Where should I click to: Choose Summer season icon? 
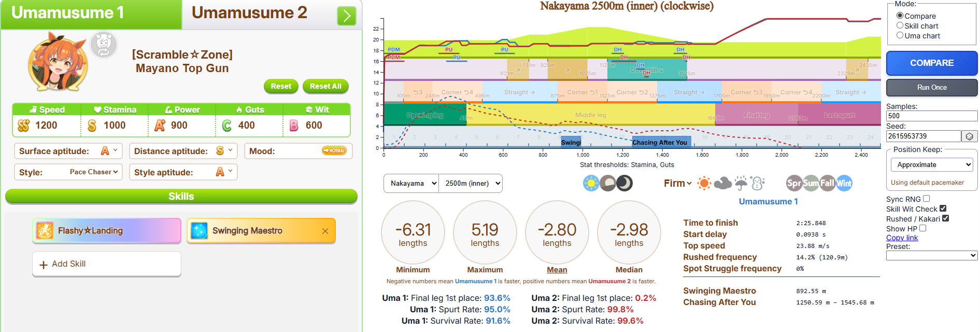(811, 183)
